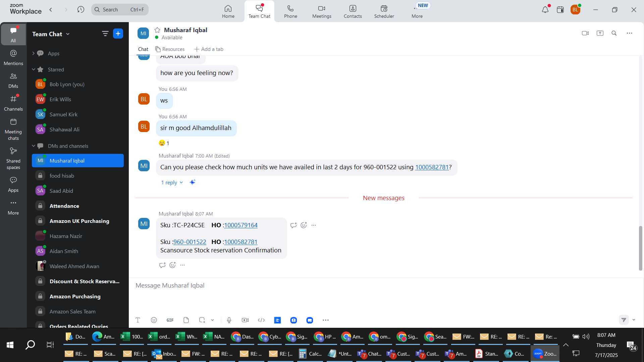
Task: Click Add a tab
Action: 209,49
